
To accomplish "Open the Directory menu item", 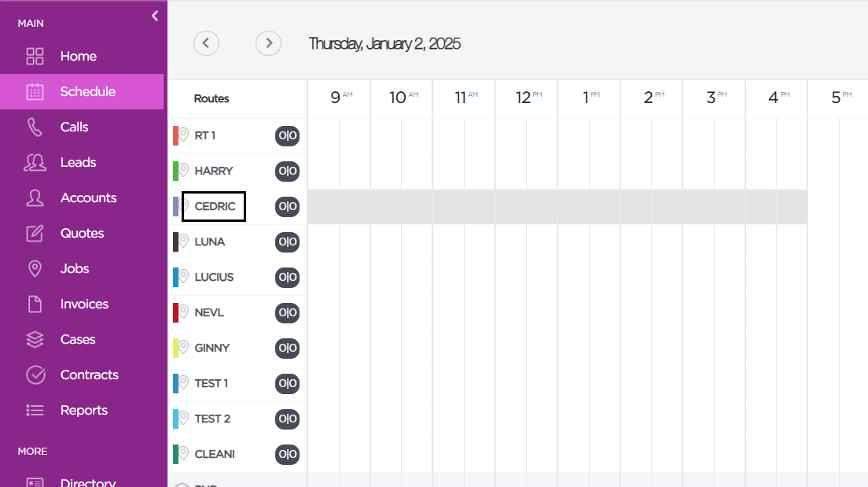I will [87, 482].
